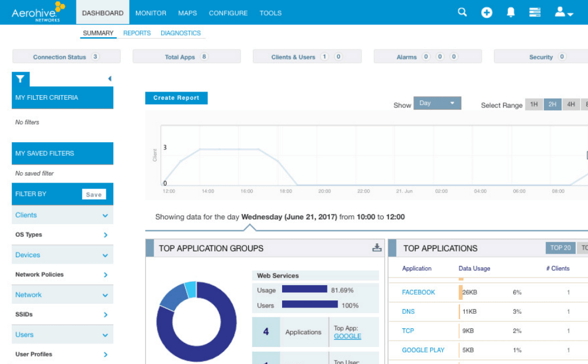This screenshot has height=364, width=588.
Task: Open the CONFIGURE menu
Action: (x=228, y=13)
